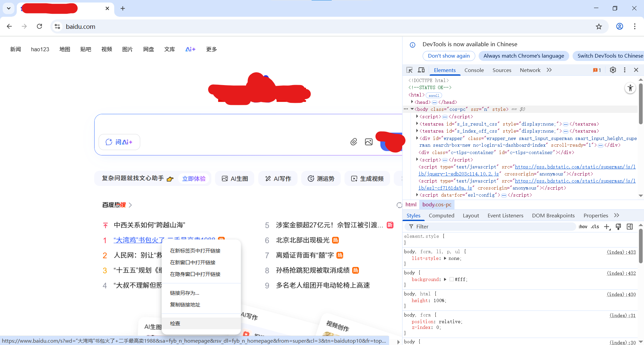The image size is (644, 345).
Task: Switch to the Console tab
Action: pos(474,70)
